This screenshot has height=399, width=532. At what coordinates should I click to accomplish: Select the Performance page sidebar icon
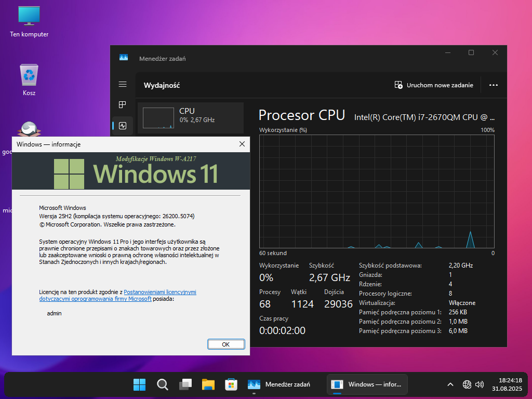[x=123, y=126]
